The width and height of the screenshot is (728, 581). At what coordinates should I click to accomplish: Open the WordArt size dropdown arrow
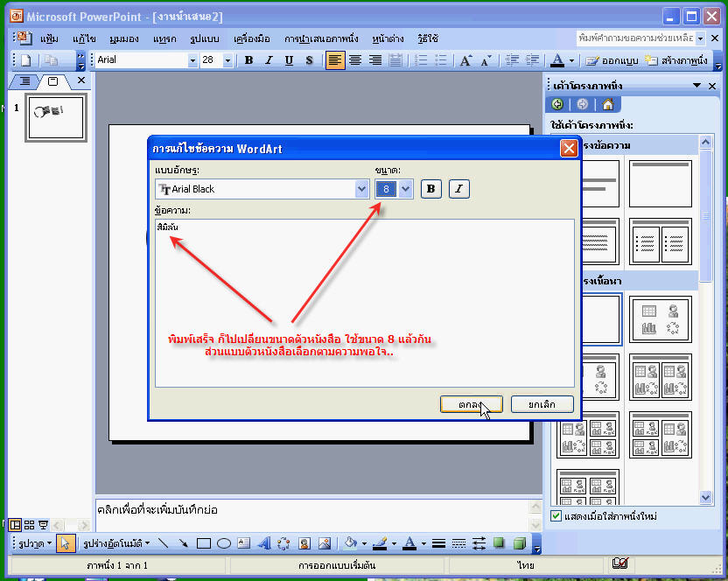click(405, 189)
